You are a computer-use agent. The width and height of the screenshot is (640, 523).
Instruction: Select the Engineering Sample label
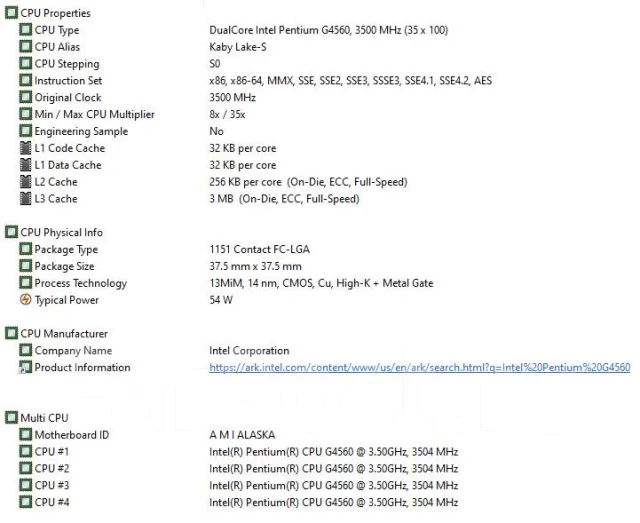[x=81, y=131]
